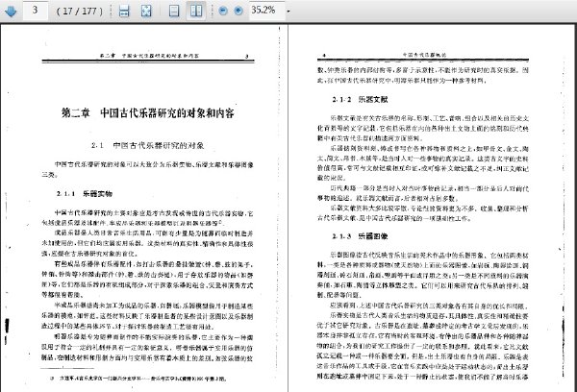The image size is (577, 392).
Task: Go to next page with down arrow
Action: tap(11, 11)
